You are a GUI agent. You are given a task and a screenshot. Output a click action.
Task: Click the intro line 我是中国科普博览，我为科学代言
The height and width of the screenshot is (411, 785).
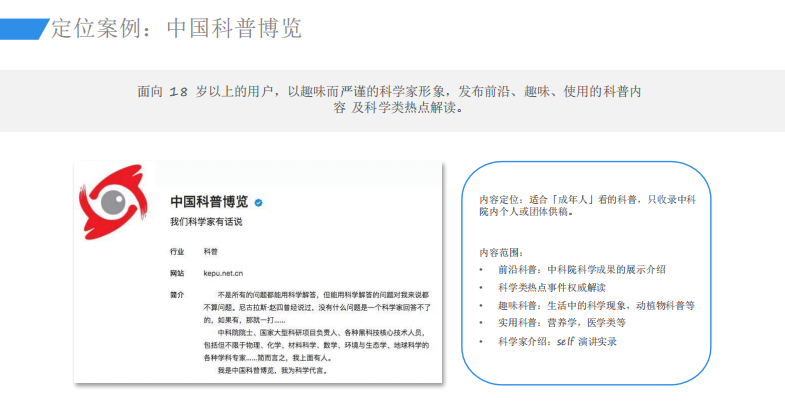coord(273,370)
